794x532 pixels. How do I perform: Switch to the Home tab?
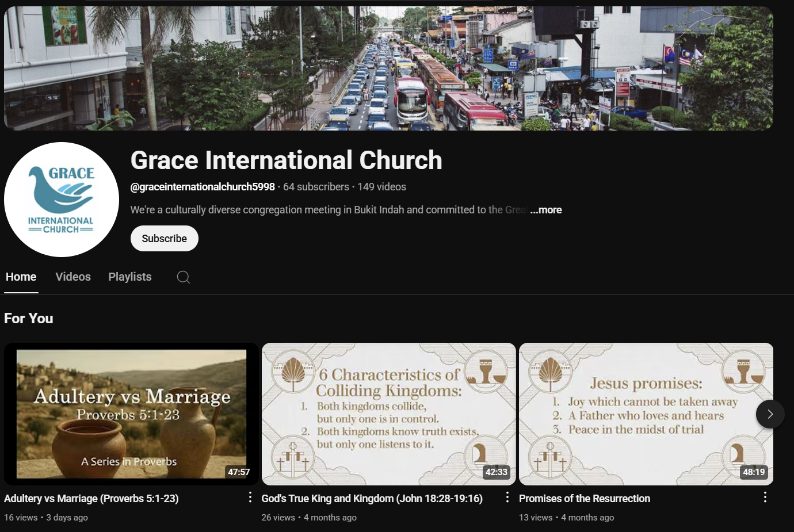point(21,277)
